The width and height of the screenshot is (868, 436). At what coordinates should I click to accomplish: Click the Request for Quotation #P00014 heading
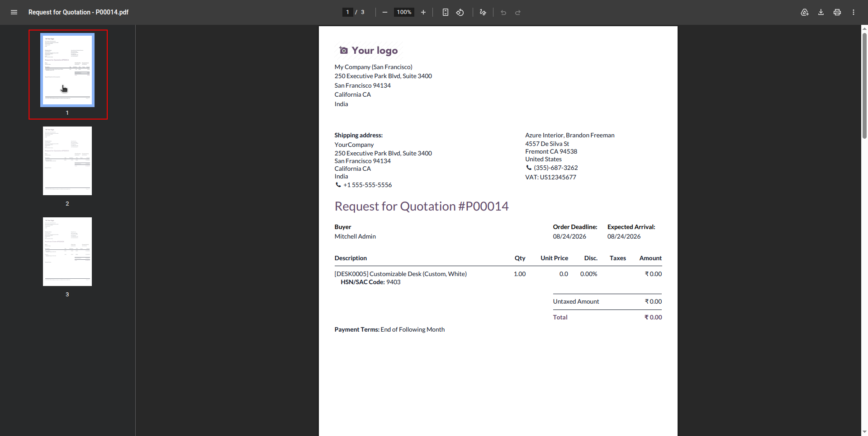pyautogui.click(x=422, y=206)
